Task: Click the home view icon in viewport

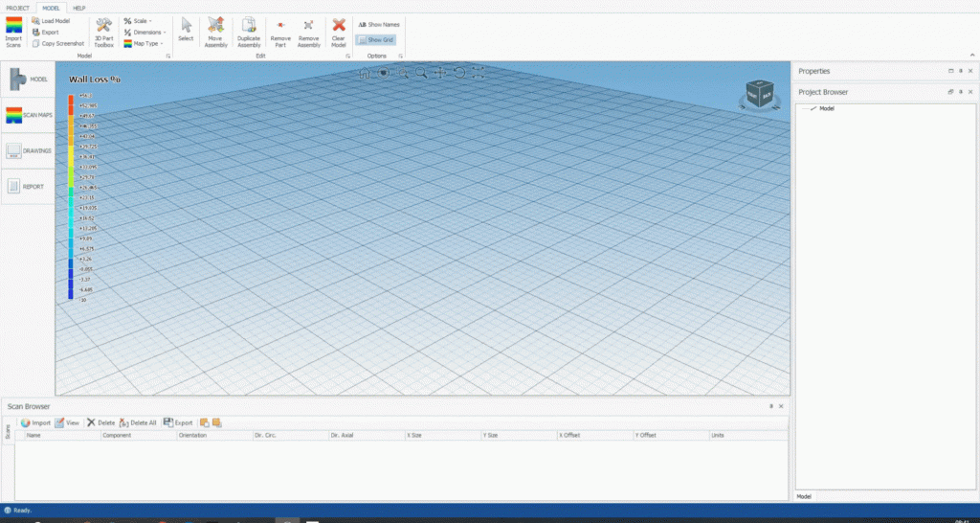Action: [x=365, y=73]
